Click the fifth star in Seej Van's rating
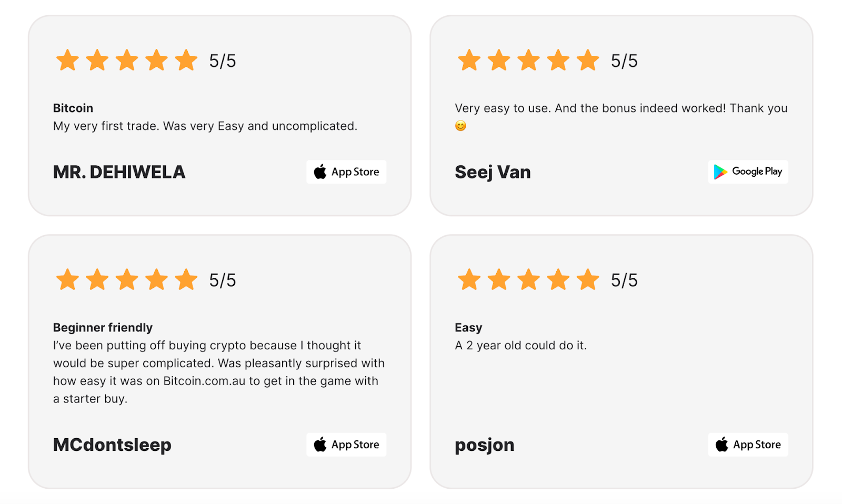The width and height of the screenshot is (842, 504). 587,60
